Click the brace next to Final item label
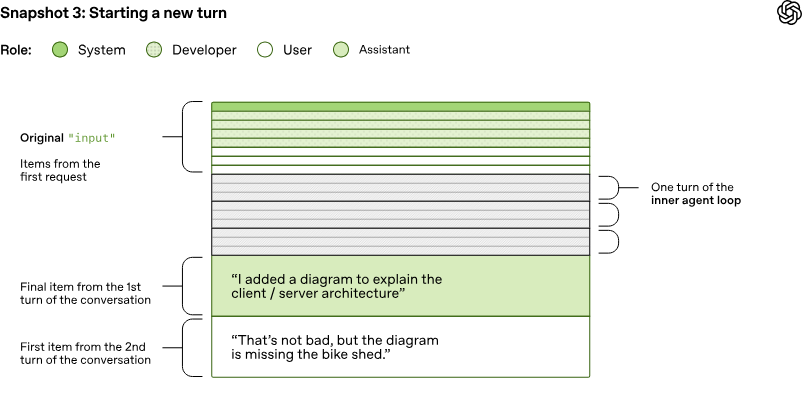The height and width of the screenshot is (408, 802). (192, 286)
